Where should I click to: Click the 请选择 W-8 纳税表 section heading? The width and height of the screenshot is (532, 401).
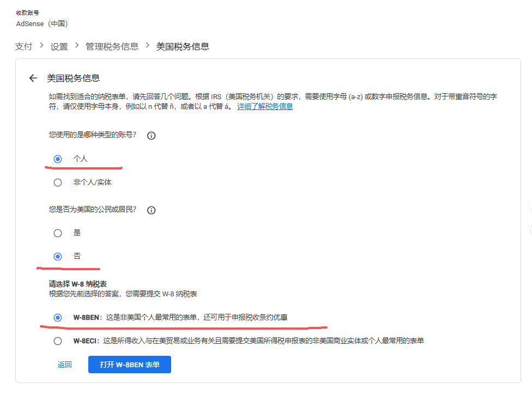(x=79, y=283)
